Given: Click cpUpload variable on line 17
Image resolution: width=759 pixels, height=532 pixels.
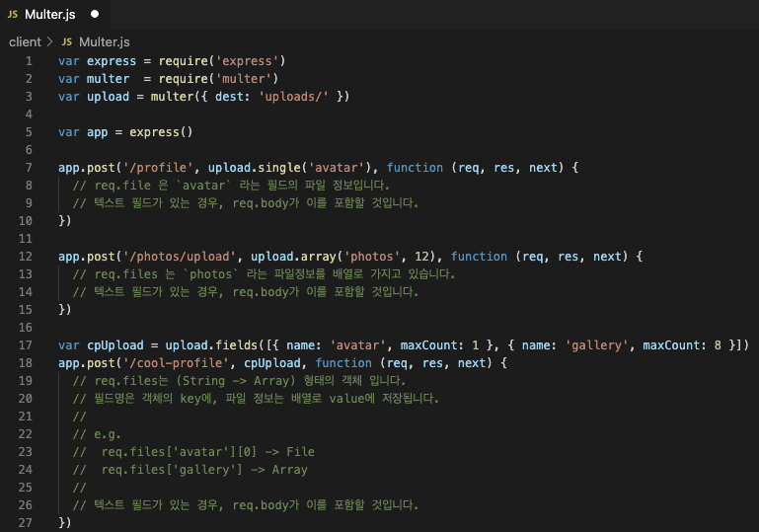Looking at the screenshot, I should click(115, 345).
